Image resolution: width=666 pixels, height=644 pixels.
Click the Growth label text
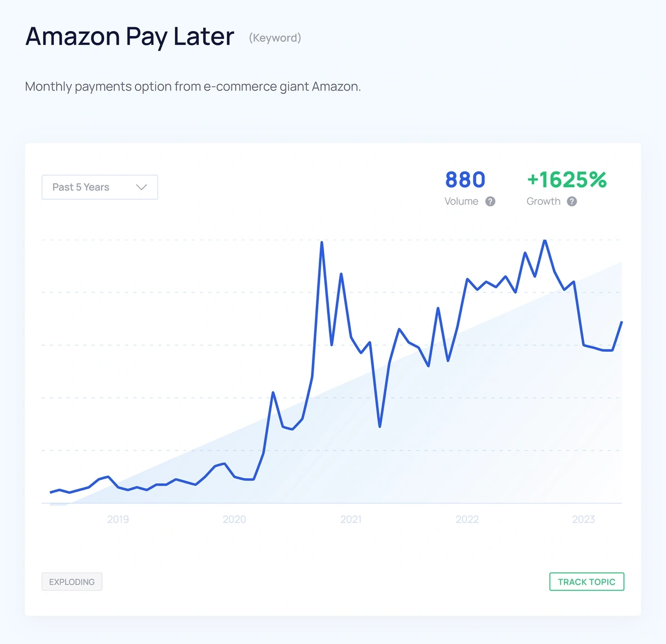click(543, 201)
